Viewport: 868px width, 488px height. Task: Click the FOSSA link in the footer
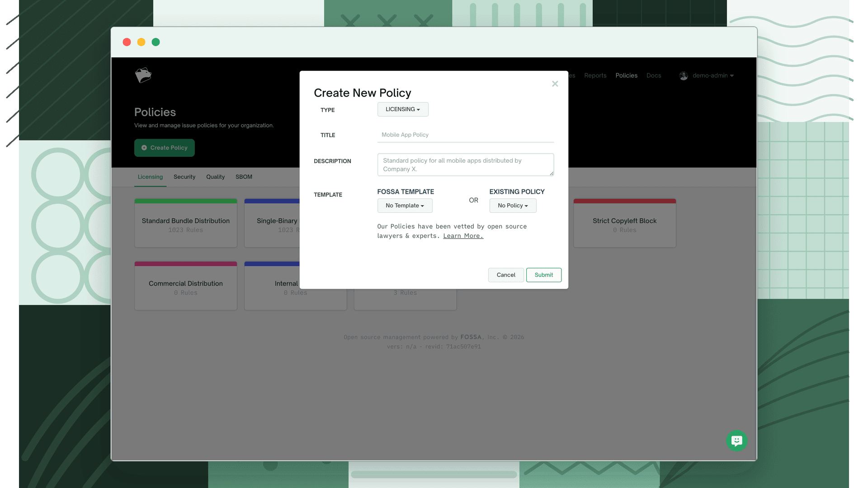(471, 337)
